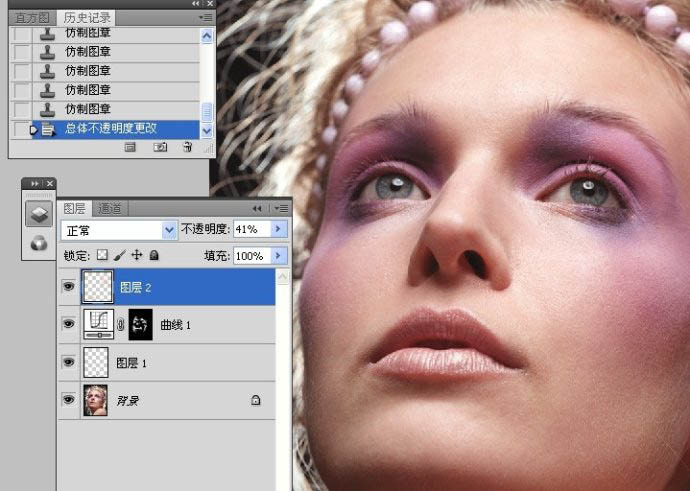Screen dimensions: 690x491
Task: Enable lock position move icon
Action: pyautogui.click(x=137, y=256)
